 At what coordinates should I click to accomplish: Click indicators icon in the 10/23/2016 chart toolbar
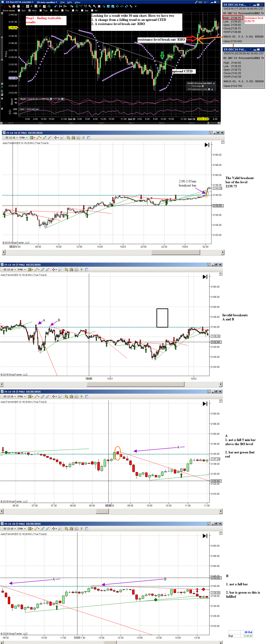71,270
